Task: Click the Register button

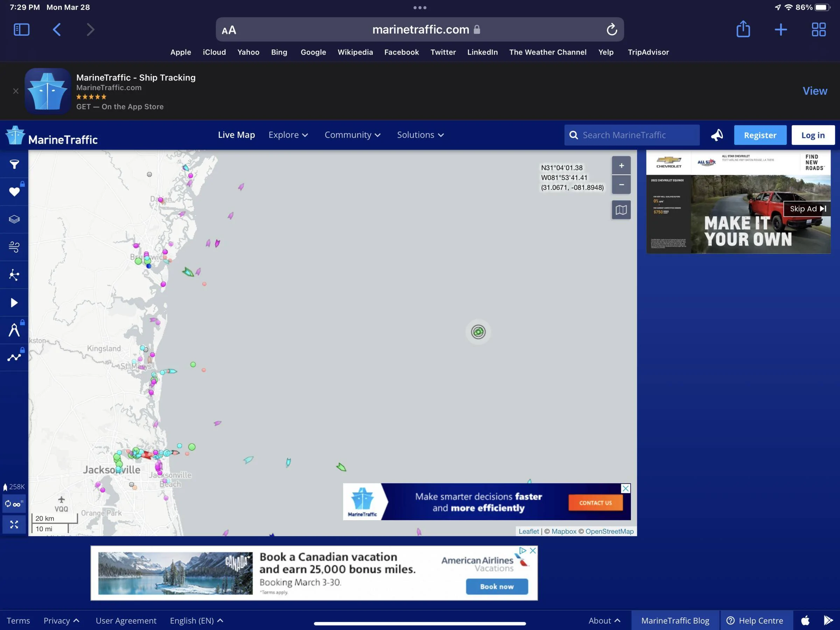Action: coord(760,135)
